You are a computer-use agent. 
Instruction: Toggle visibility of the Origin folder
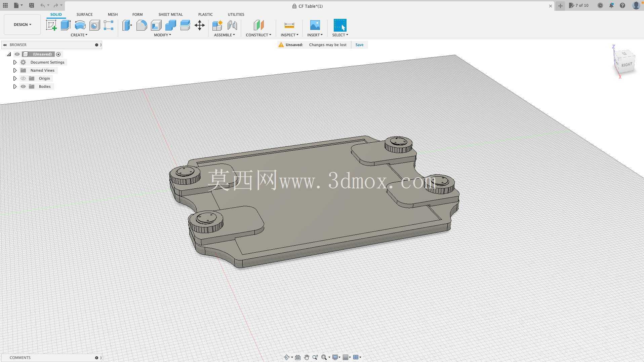23,78
